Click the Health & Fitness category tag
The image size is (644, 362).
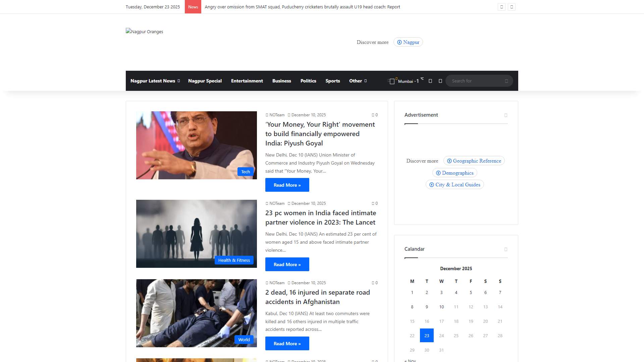[234, 260]
